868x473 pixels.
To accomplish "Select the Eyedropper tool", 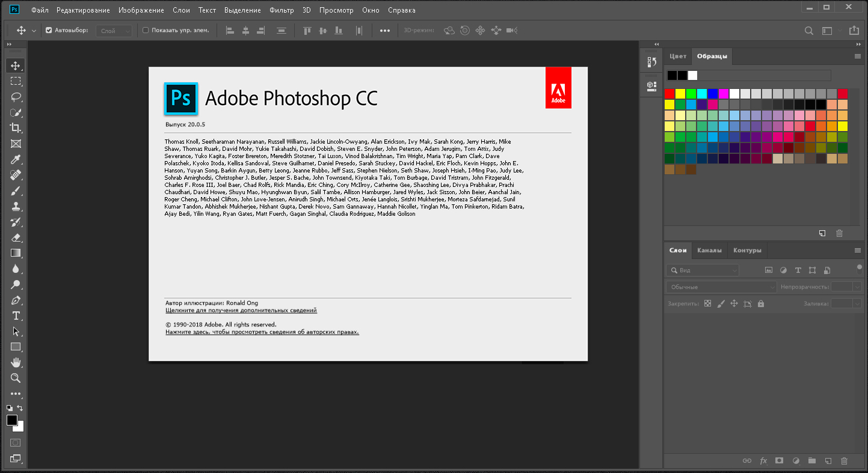I will 16,159.
